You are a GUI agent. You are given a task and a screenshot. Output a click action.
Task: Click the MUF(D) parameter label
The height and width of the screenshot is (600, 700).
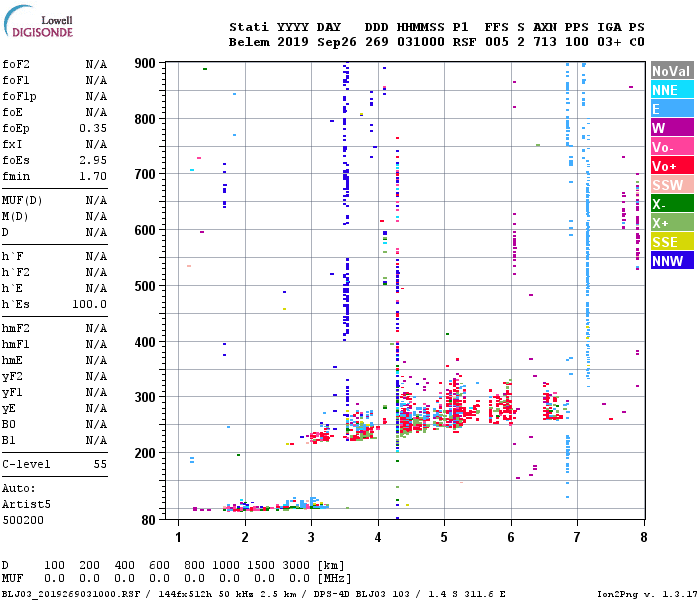coord(22,200)
